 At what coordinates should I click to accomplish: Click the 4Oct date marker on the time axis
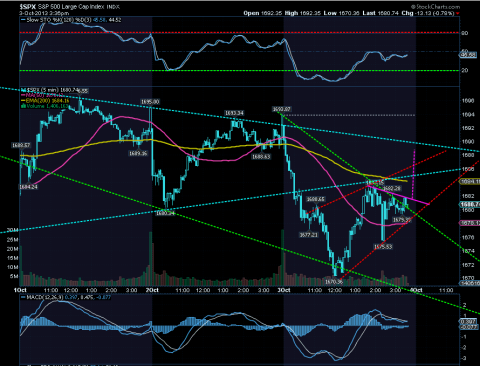tap(416, 290)
